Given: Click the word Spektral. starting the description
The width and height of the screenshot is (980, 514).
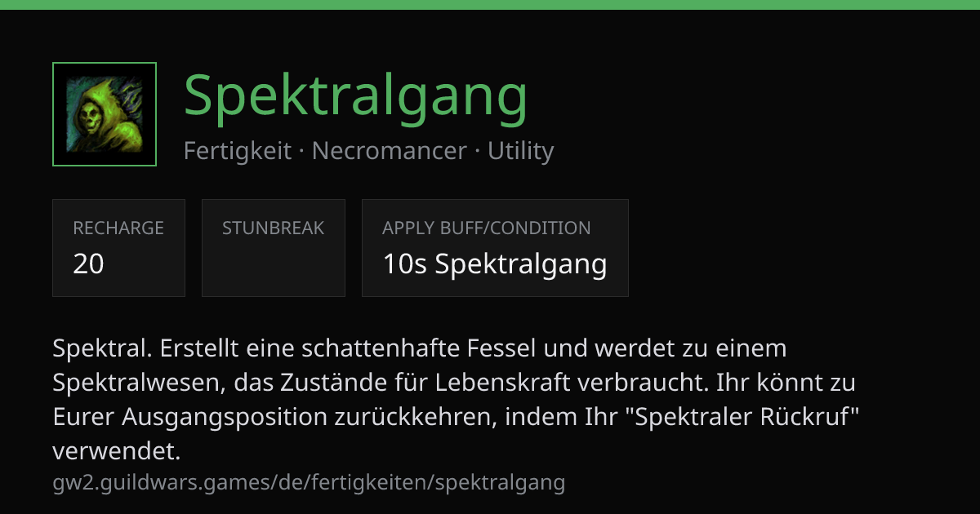Looking at the screenshot, I should tap(102, 348).
